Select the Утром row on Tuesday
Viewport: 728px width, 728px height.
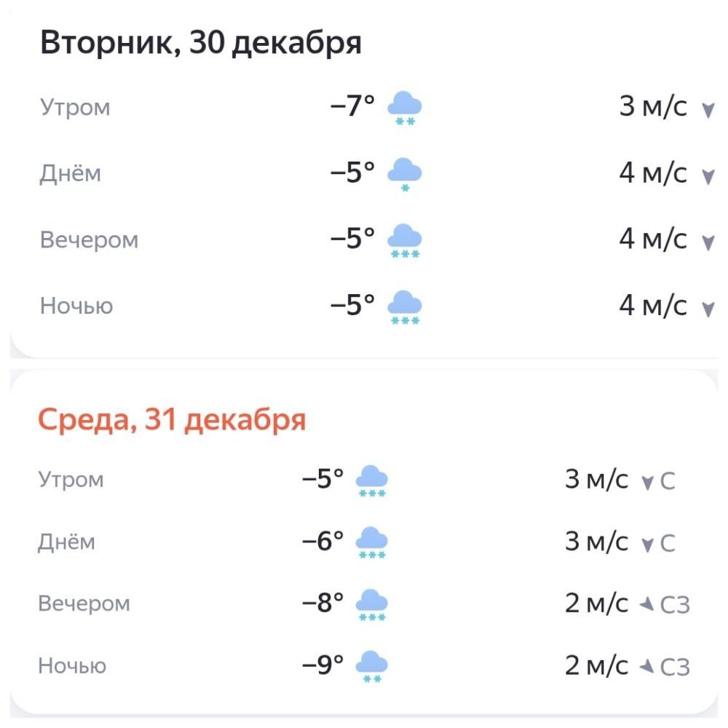point(364,107)
